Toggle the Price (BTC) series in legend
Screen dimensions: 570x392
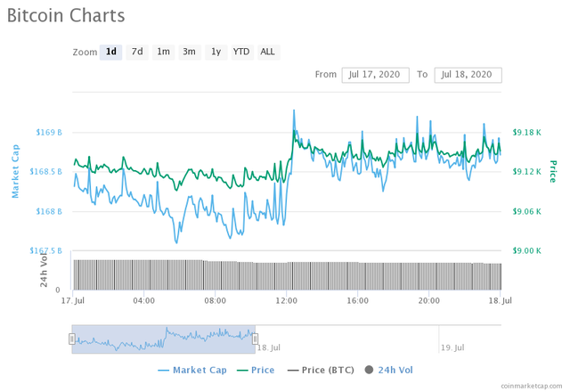click(321, 371)
